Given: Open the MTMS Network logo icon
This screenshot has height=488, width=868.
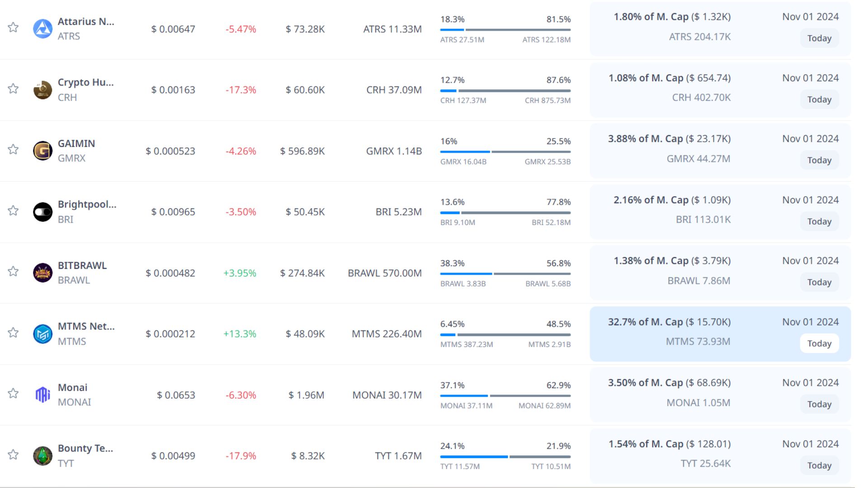Looking at the screenshot, I should [42, 334].
